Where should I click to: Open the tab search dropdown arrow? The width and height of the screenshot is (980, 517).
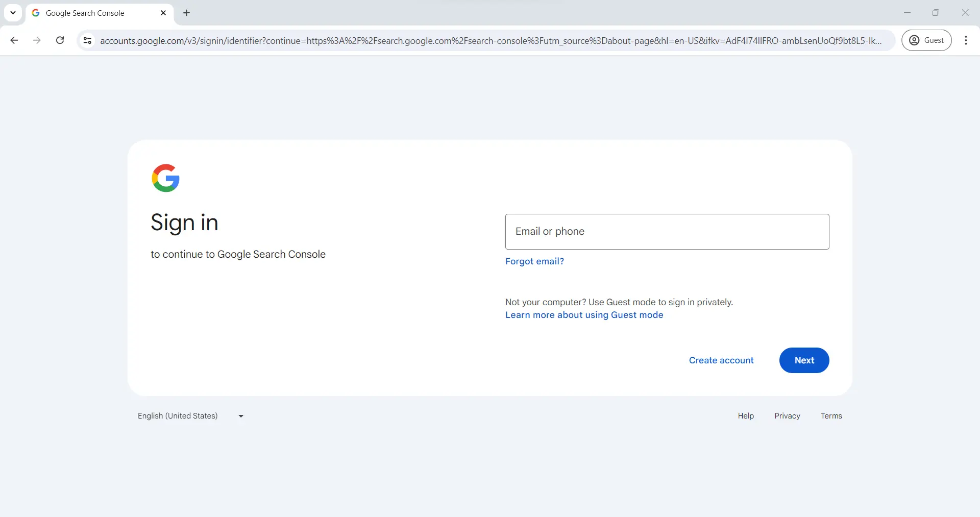[x=13, y=13]
